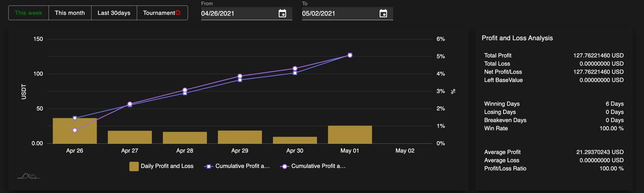Screen dimensions: 644x193
Task: Select the Tournament range
Action: pos(159,13)
